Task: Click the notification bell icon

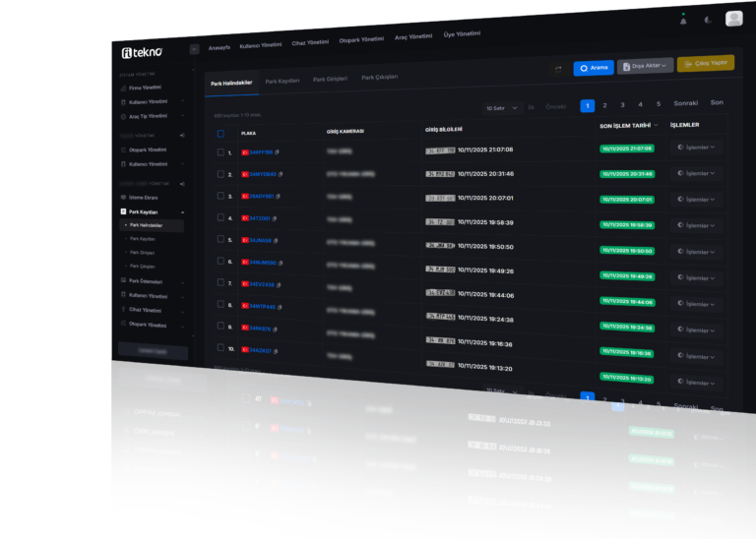Action: pos(683,20)
